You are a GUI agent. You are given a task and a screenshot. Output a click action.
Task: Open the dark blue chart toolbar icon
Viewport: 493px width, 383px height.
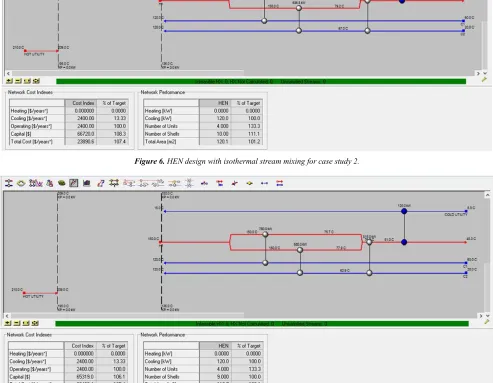87,183
